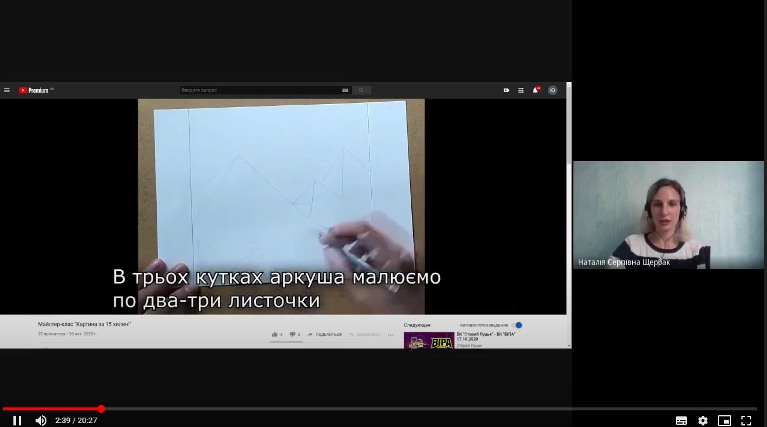The height and width of the screenshot is (427, 767).
Task: Click the YouTube Premium logo
Action: click(34, 90)
